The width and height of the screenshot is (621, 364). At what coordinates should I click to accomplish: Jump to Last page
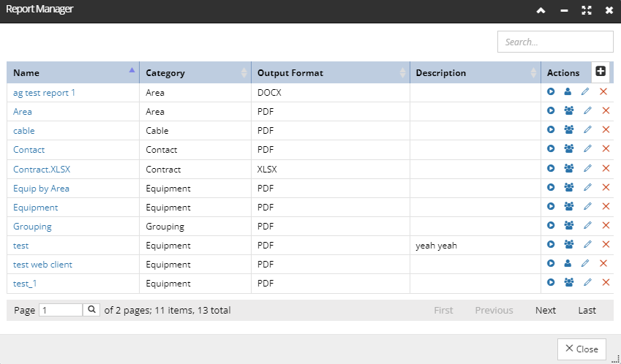click(587, 310)
